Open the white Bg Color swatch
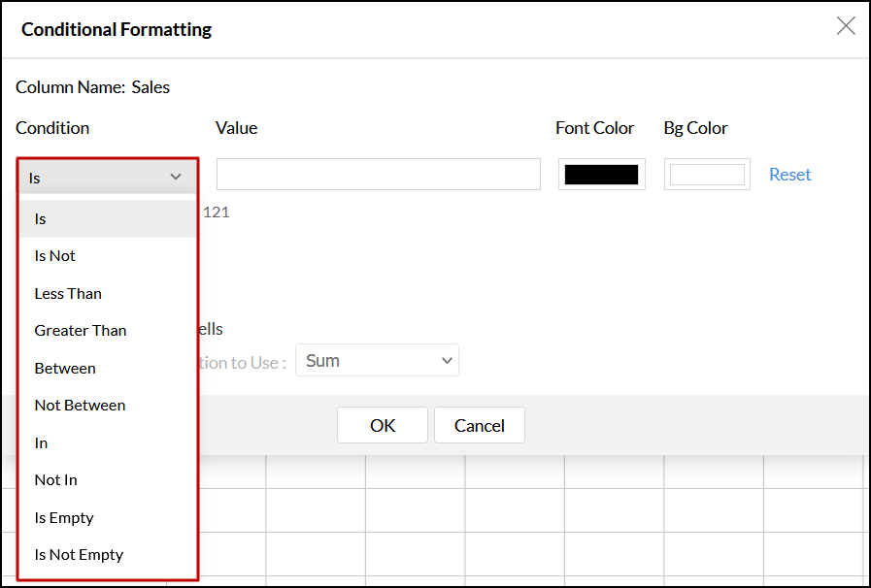This screenshot has height=588, width=871. click(x=707, y=175)
